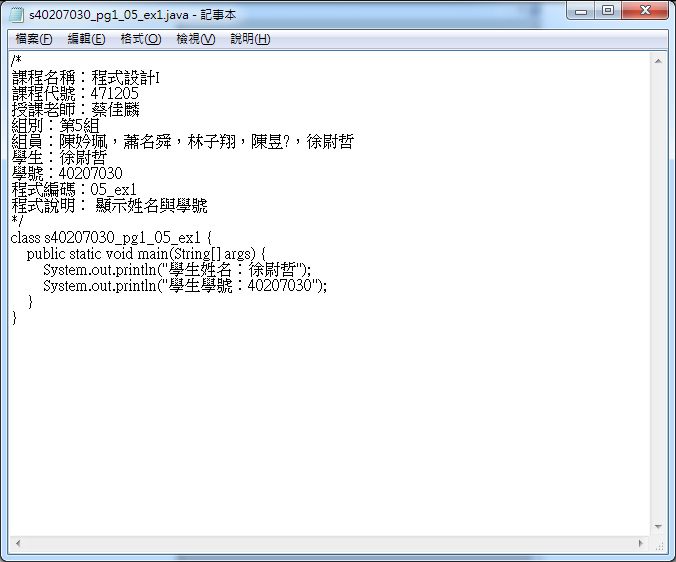Click the line 學號：40207030
Screen dimensions: 676x562
click(x=67, y=173)
